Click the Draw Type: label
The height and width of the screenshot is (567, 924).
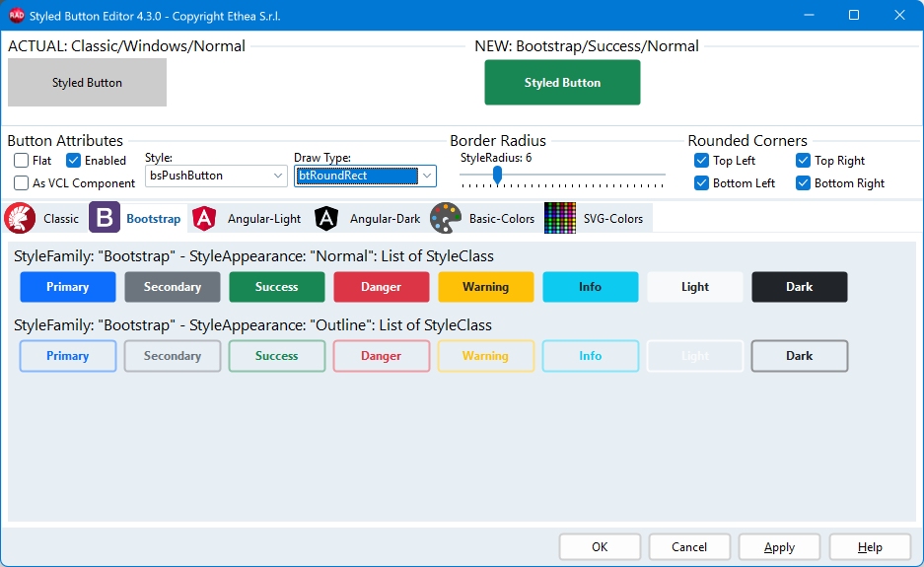coord(322,158)
